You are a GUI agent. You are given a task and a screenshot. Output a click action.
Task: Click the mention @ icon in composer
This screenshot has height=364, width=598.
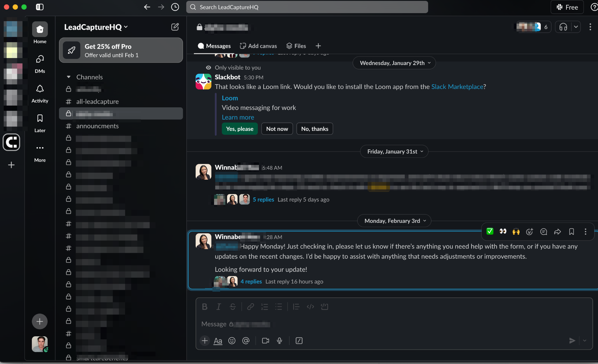point(246,341)
